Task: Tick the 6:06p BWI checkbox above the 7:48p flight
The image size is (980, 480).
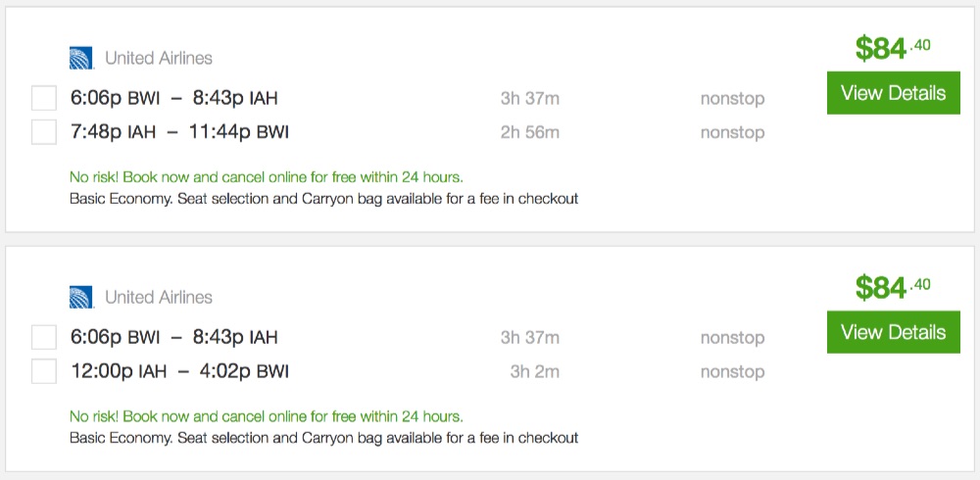Action: tap(44, 98)
